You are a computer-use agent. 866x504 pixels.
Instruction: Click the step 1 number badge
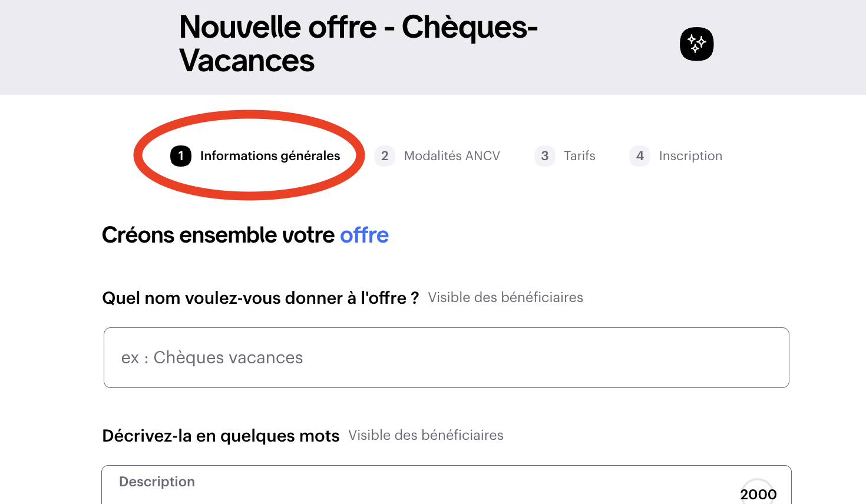181,156
